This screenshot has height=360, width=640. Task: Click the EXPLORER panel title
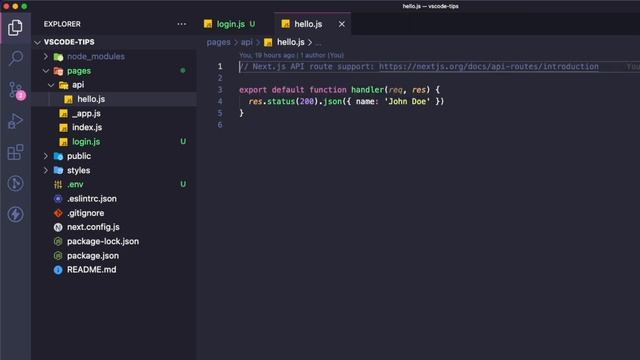coord(62,24)
